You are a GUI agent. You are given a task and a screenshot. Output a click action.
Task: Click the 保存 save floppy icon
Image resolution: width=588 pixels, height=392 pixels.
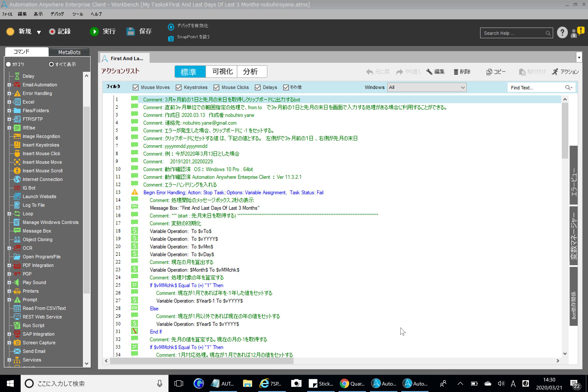point(130,32)
